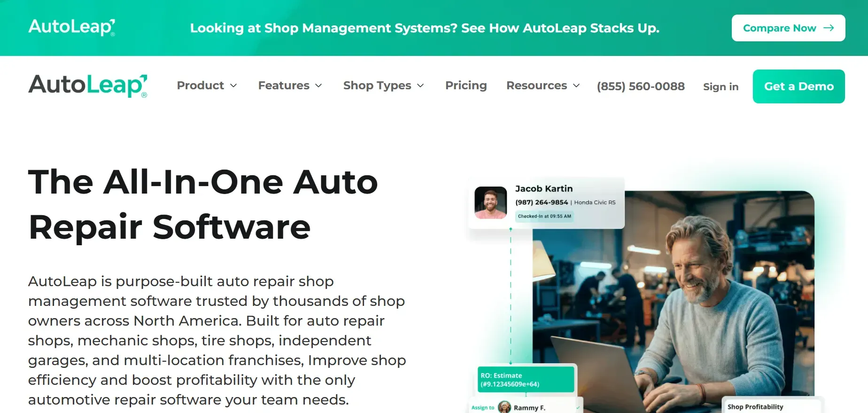This screenshot has width=868, height=413.
Task: Click the arrow icon in Compare Now
Action: click(x=829, y=28)
